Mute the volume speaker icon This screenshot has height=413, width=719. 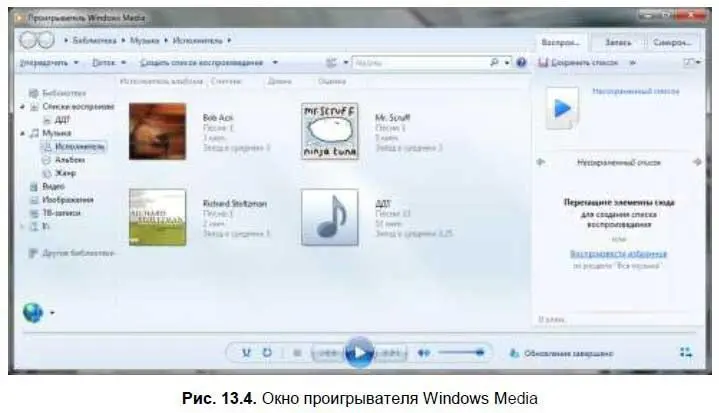(424, 352)
